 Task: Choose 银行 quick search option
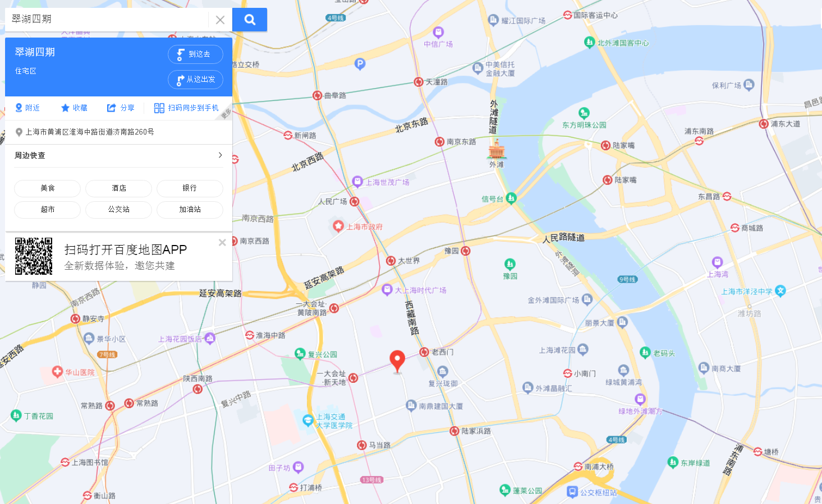190,188
